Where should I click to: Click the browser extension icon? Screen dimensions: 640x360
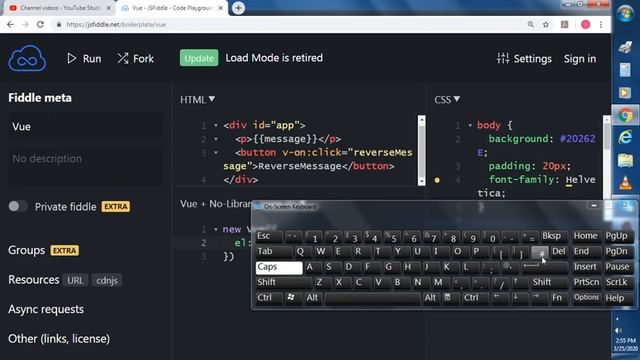[564, 24]
